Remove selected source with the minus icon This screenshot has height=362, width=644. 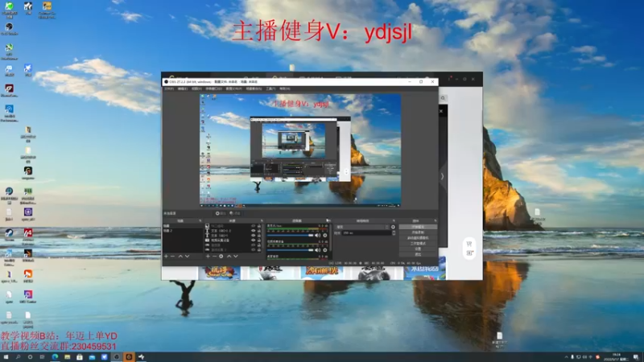(x=214, y=256)
